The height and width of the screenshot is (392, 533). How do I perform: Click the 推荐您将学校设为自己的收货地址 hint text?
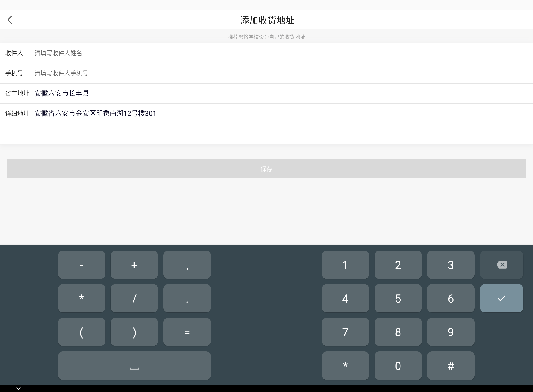(x=266, y=37)
